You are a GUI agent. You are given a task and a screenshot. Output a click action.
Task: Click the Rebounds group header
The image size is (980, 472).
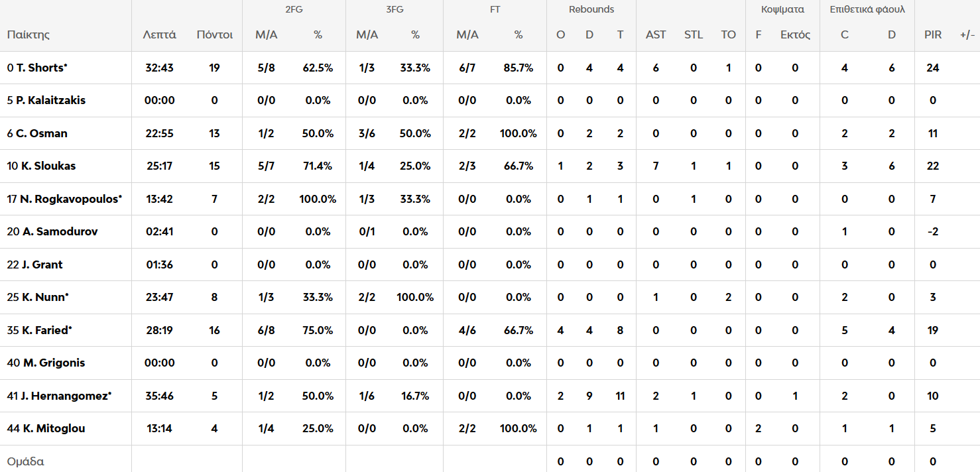point(591,9)
